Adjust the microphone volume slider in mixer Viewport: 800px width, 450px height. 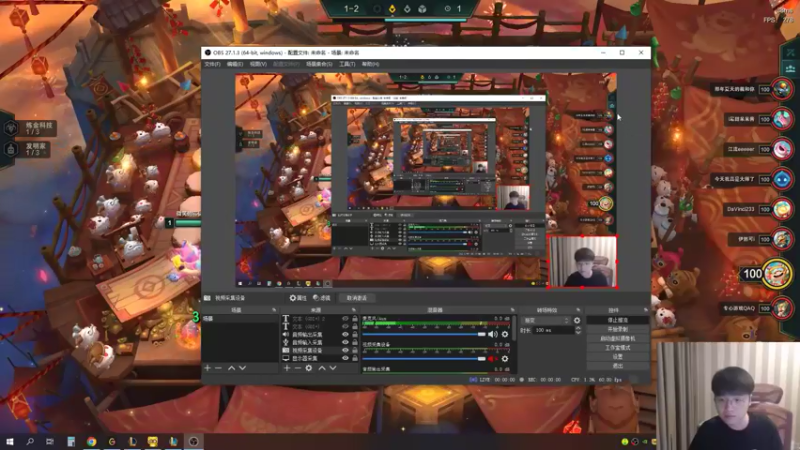[424, 334]
